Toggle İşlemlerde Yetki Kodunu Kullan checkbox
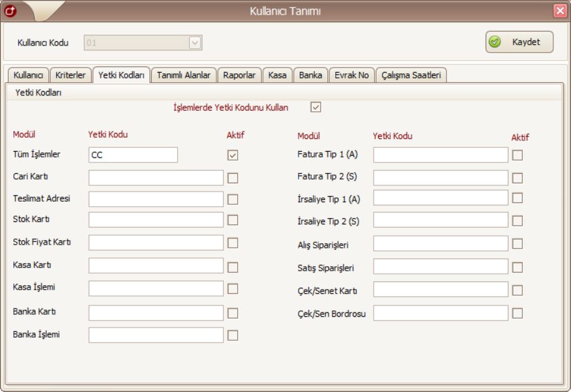Image resolution: width=571 pixels, height=392 pixels. [316, 107]
